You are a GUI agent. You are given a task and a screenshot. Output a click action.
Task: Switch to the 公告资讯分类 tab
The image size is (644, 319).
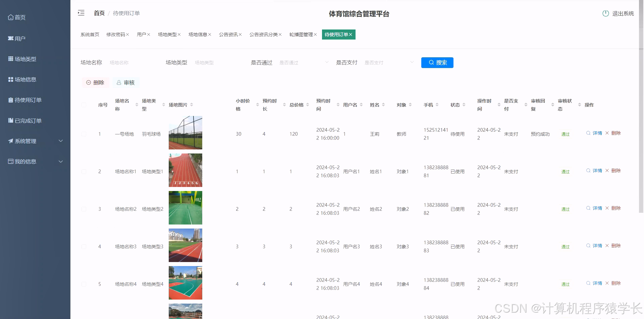tap(263, 35)
